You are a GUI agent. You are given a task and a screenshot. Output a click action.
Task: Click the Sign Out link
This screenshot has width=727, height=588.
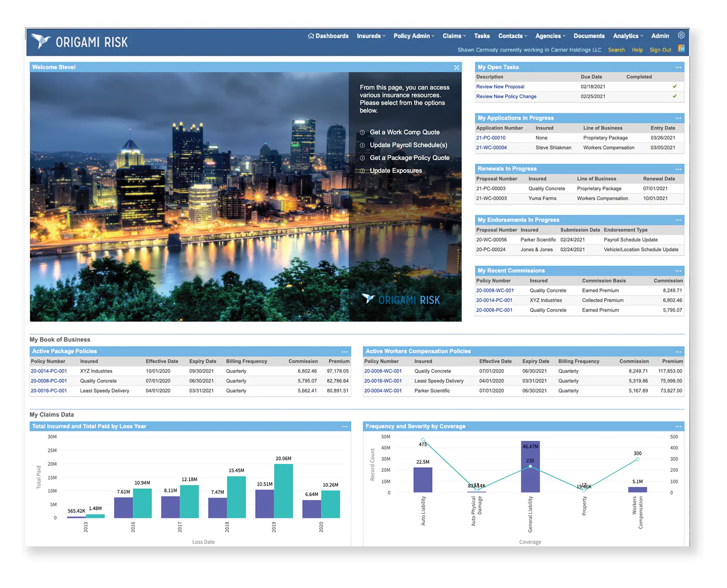660,50
